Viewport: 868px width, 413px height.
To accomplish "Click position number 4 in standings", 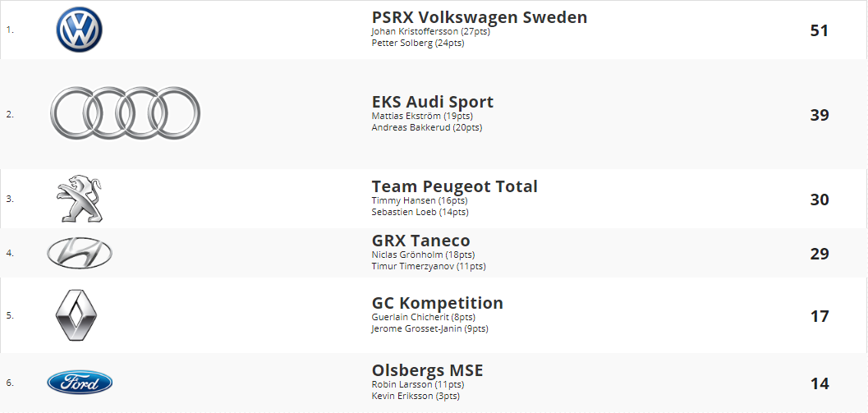I will (x=9, y=253).
